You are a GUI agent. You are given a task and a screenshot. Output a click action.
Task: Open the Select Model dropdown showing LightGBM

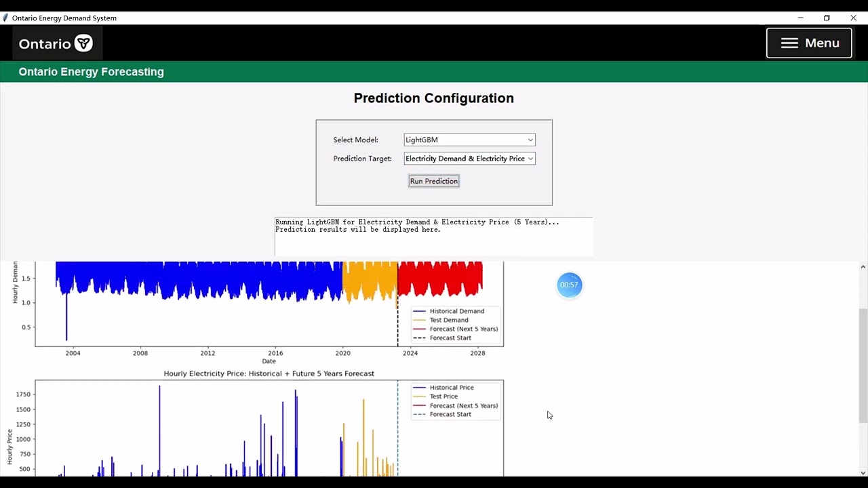[469, 140]
